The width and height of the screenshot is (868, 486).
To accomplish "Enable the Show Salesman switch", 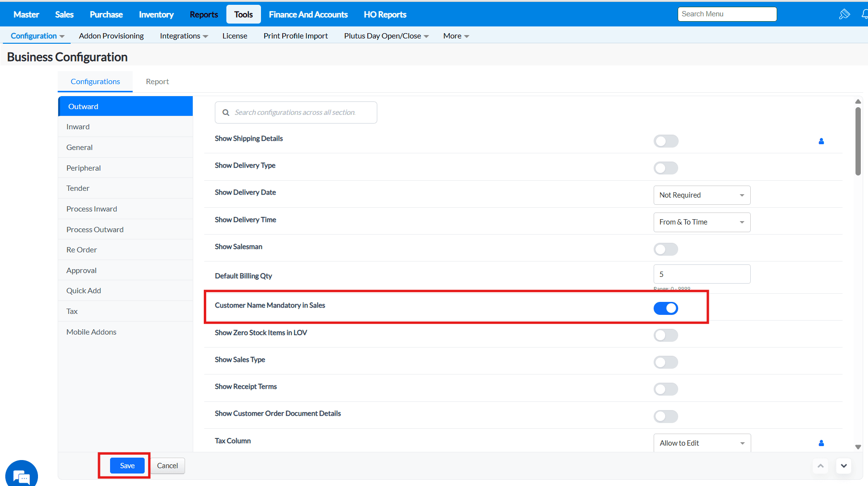I will point(666,249).
